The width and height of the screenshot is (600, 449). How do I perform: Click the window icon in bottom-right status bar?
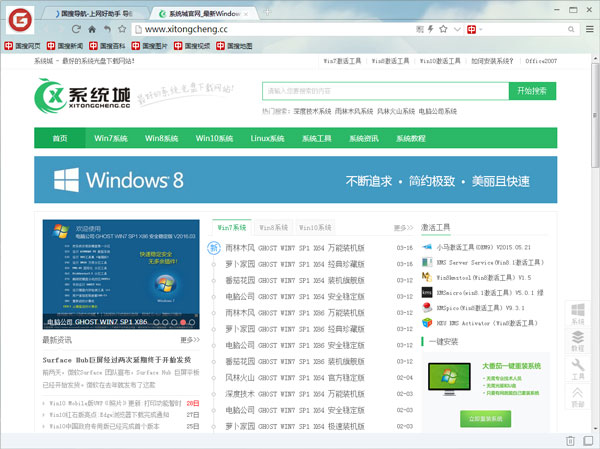[x=588, y=441]
